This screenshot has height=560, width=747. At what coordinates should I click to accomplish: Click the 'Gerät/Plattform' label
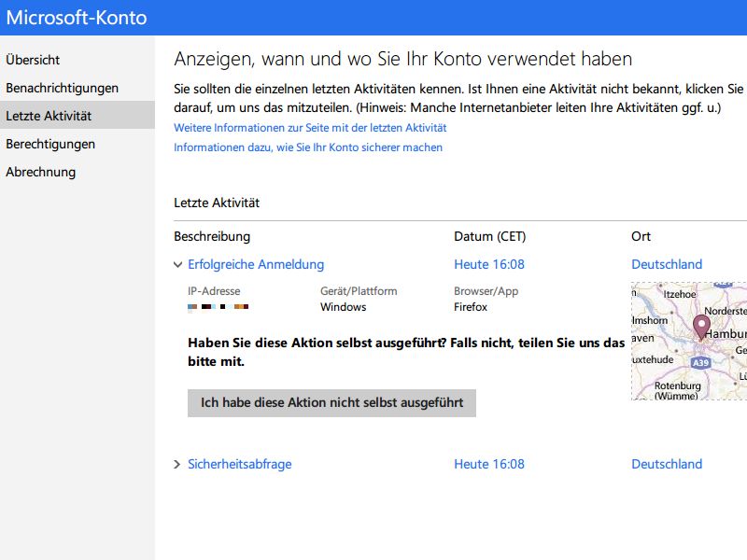pos(359,291)
